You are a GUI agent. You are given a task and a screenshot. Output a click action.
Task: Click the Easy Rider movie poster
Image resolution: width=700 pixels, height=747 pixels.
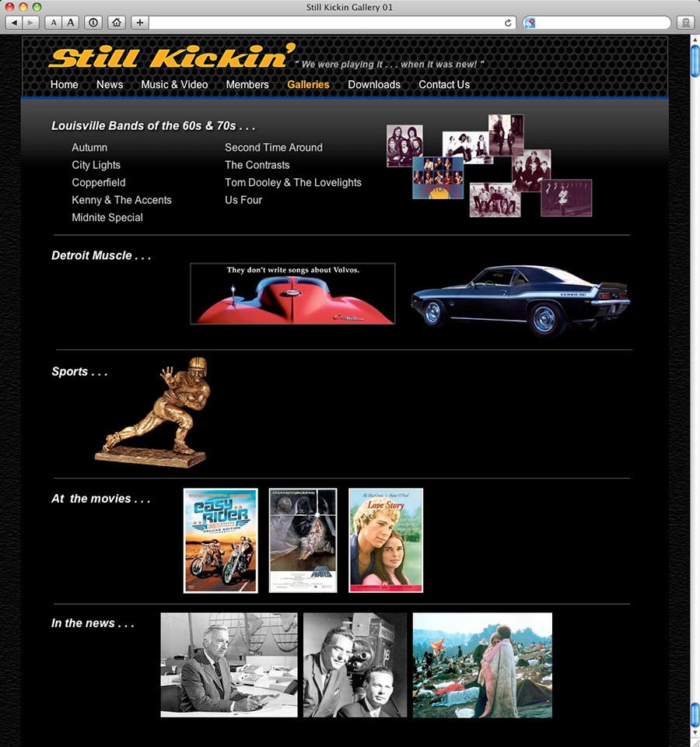(220, 541)
